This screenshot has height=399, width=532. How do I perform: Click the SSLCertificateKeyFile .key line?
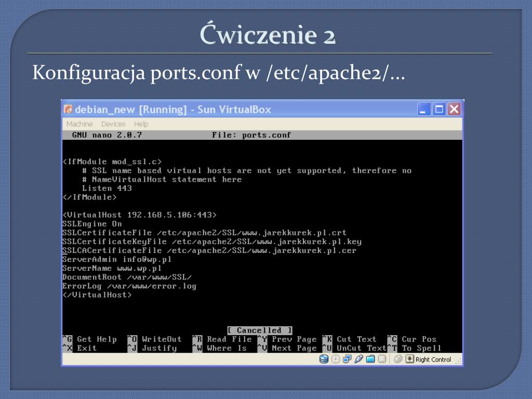click(x=212, y=242)
